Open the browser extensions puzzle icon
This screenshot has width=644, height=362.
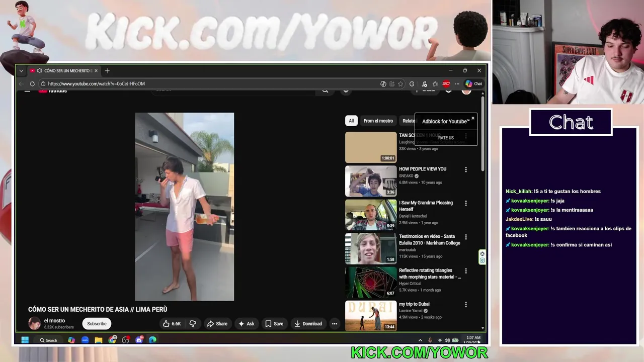[412, 84]
